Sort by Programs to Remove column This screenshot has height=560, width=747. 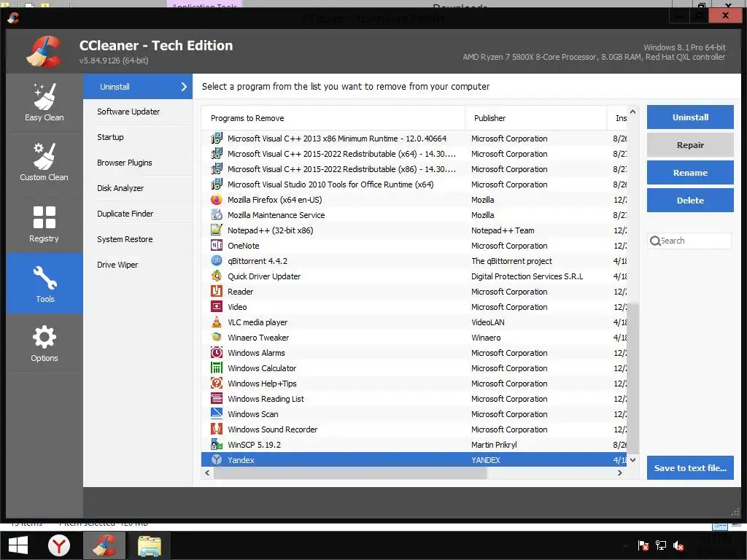(333, 118)
